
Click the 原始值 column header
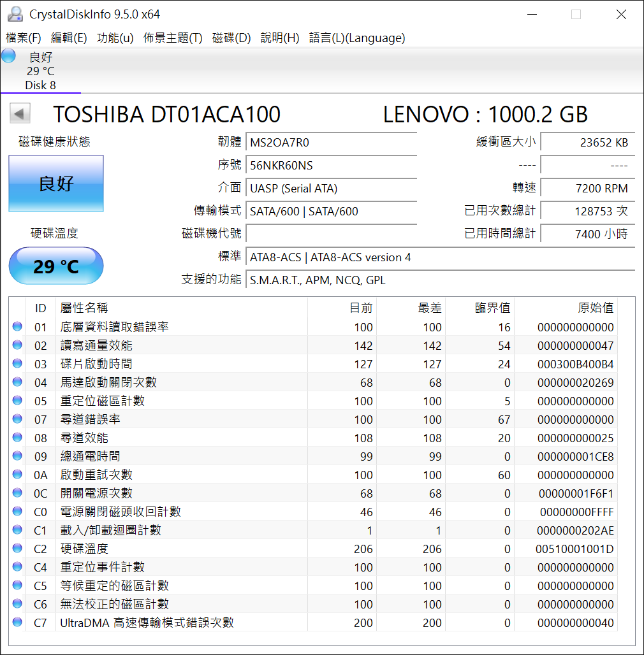pyautogui.click(x=566, y=308)
